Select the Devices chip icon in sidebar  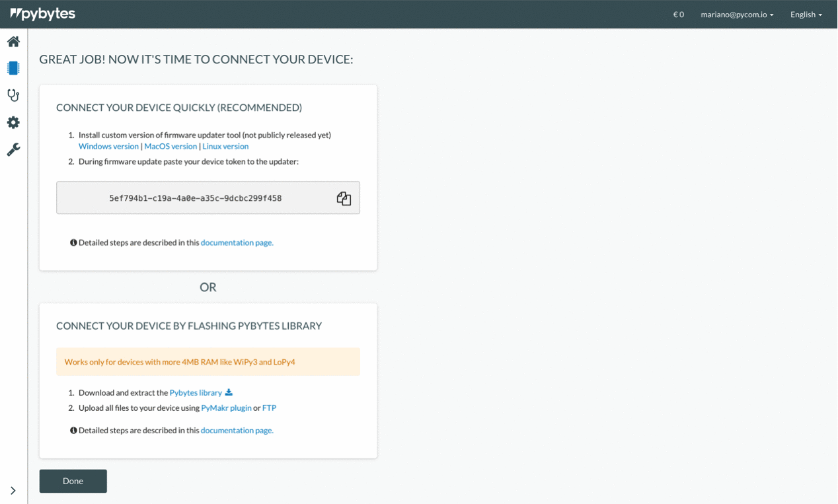(x=13, y=68)
